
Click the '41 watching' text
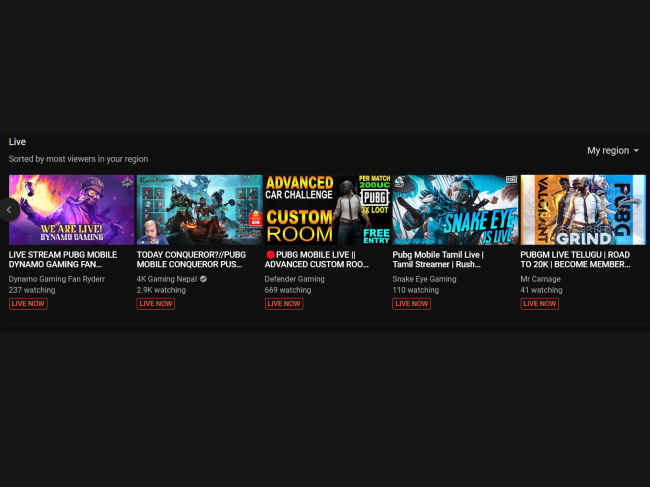tap(541, 290)
